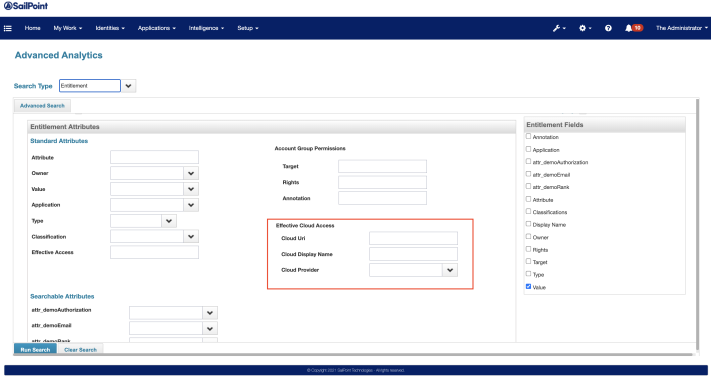The height and width of the screenshot is (380, 711).
Task: Check the Application field checkbox
Action: (528, 149)
